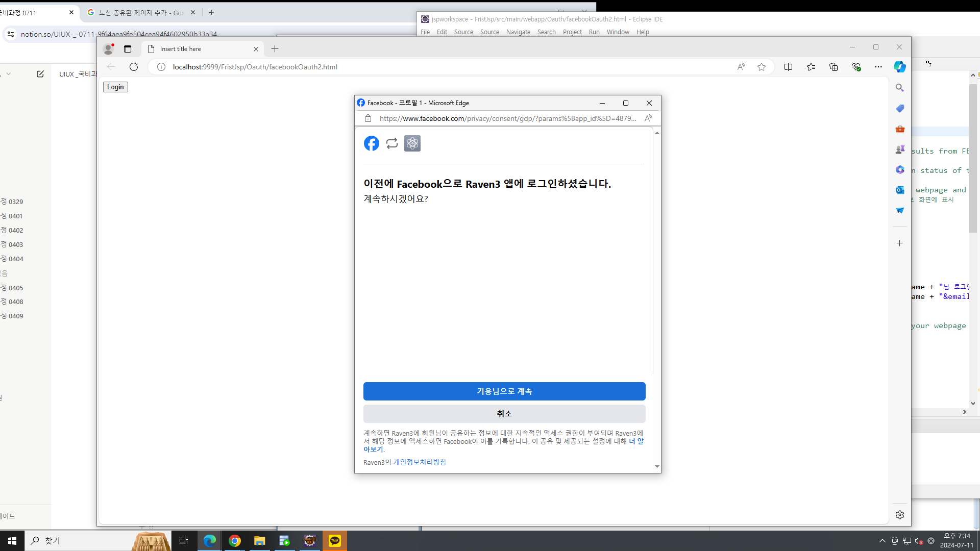Open File Explorer from taskbar

coord(260,541)
